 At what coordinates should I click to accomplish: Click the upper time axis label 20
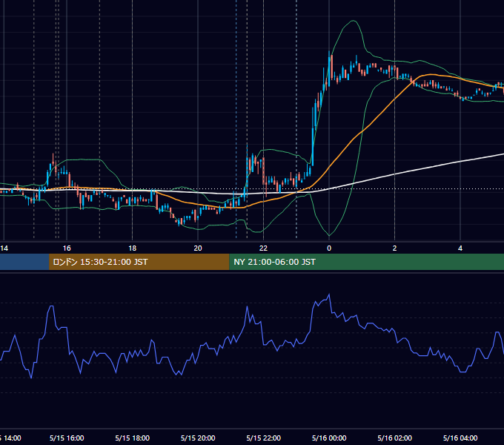pyautogui.click(x=198, y=248)
